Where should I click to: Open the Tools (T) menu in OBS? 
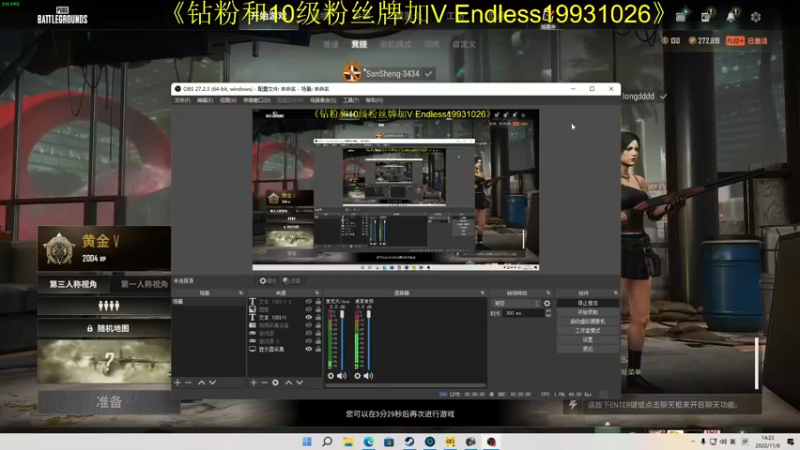[x=351, y=101]
